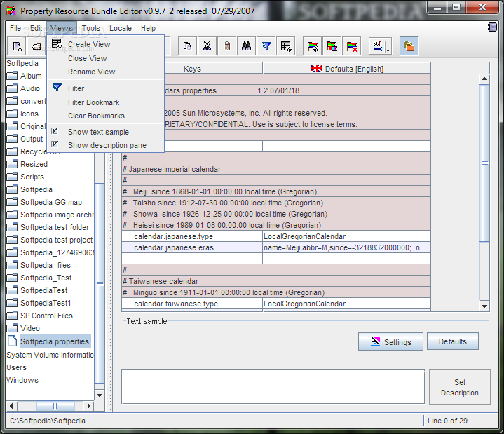Collapse the open Views menu
The height and width of the screenshot is (434, 504).
click(x=62, y=28)
